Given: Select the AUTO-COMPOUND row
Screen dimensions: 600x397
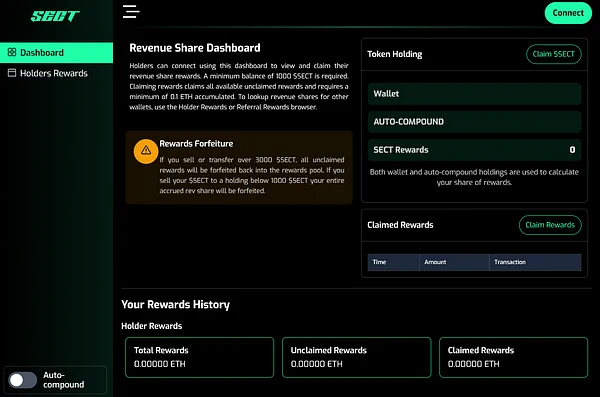Looking at the screenshot, I should [474, 122].
